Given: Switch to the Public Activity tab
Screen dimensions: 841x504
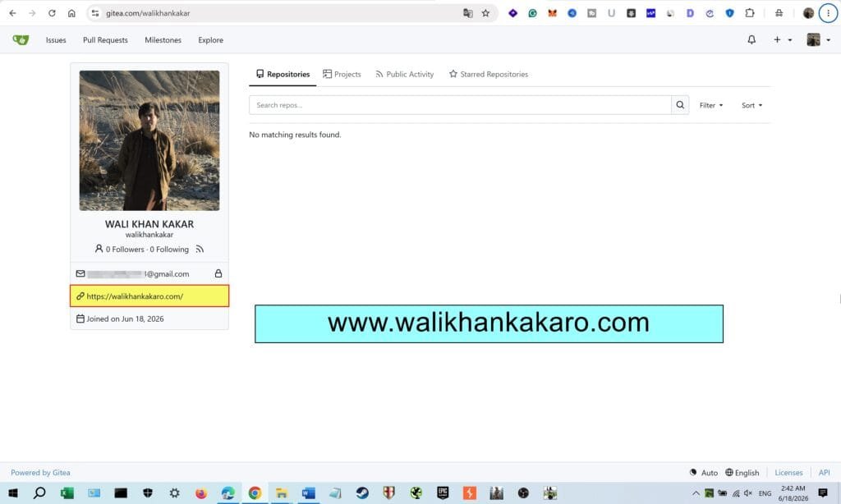Looking at the screenshot, I should 404,74.
